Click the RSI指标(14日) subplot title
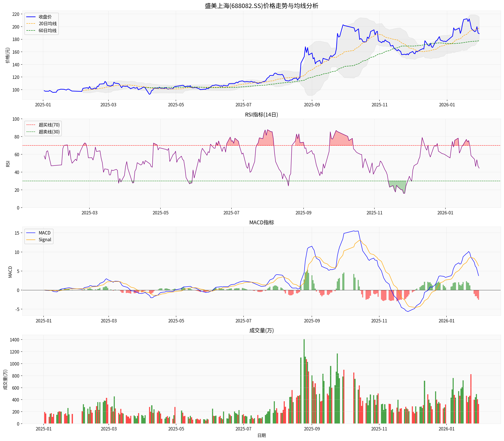504x441 pixels. pos(261,115)
